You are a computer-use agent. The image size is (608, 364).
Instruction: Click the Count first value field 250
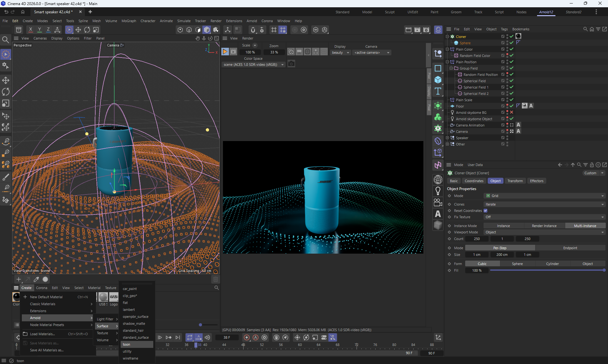click(477, 239)
